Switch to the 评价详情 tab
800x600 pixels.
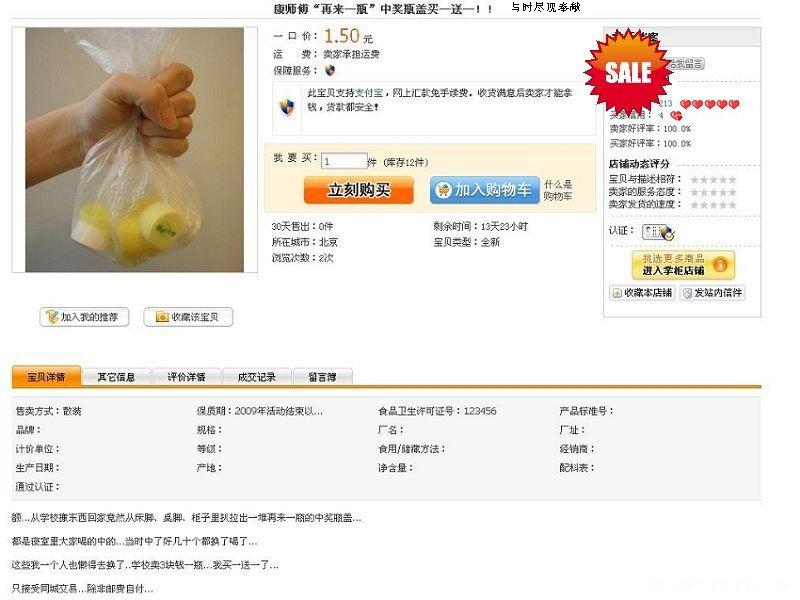coord(186,377)
